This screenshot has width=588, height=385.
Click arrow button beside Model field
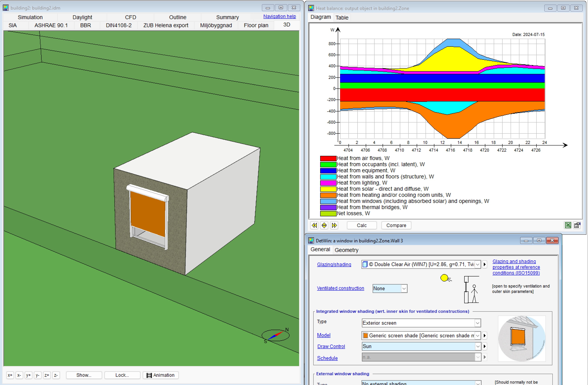tap(485, 335)
